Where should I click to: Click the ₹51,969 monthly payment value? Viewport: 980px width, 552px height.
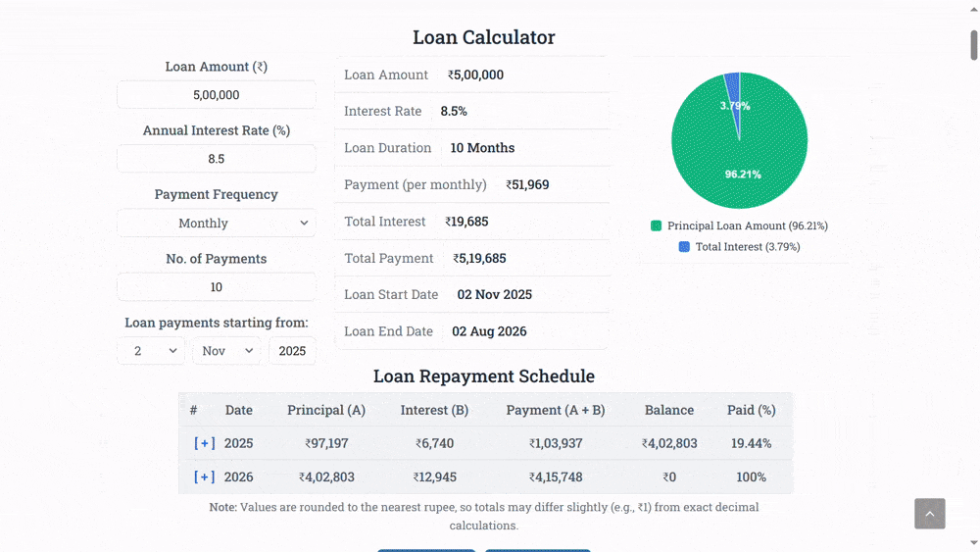coord(527,185)
